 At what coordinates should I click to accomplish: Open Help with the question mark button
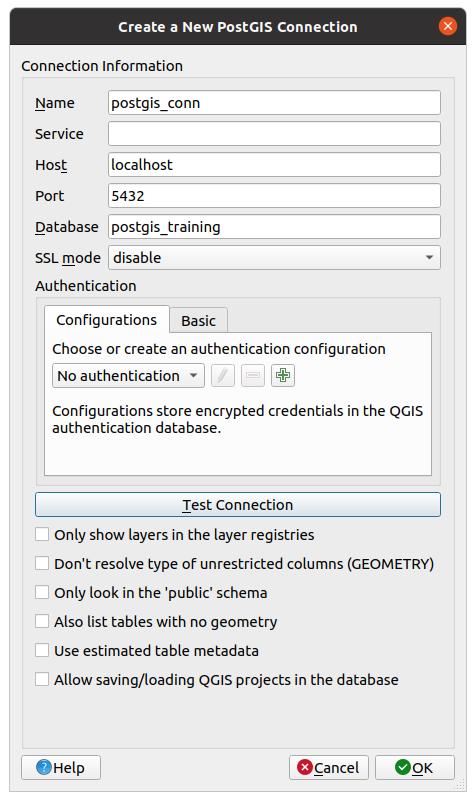[x=61, y=767]
